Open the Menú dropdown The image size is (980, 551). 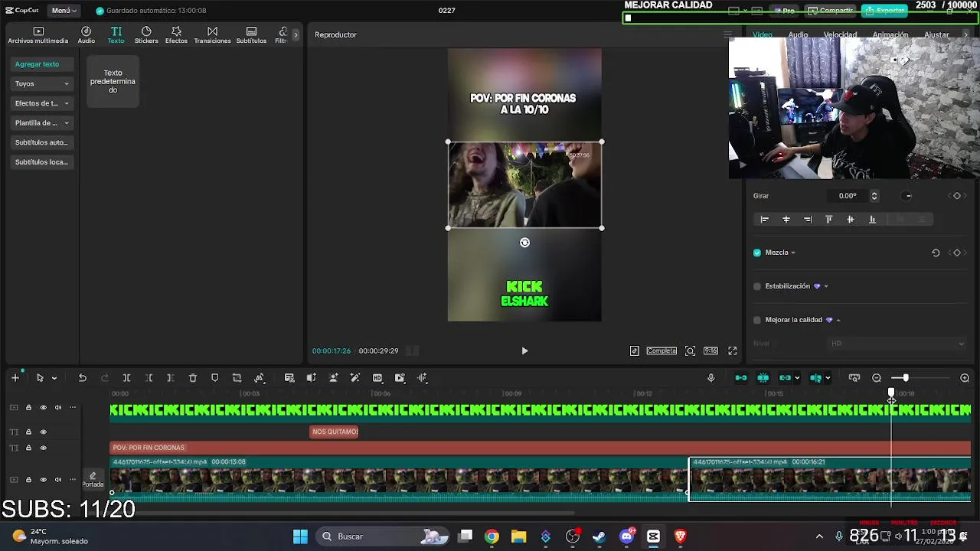pyautogui.click(x=64, y=11)
